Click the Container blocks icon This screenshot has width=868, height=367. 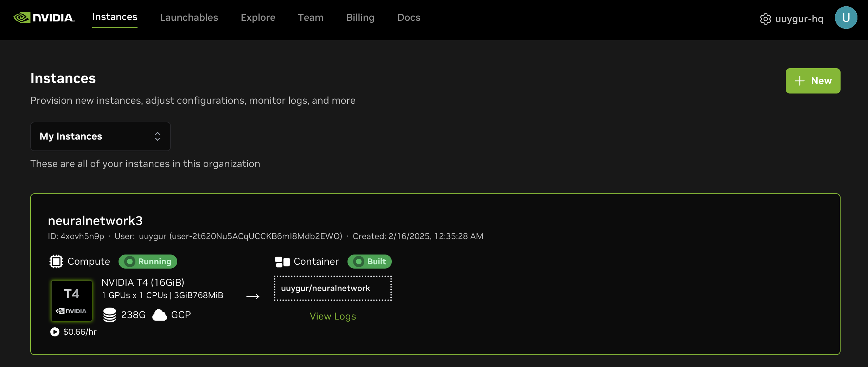point(282,262)
